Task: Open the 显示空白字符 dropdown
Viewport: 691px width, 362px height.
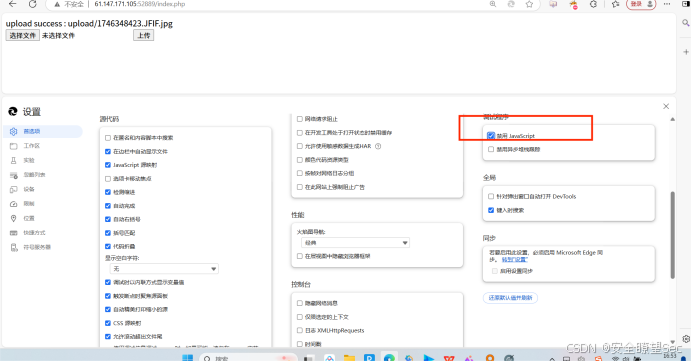Action: click(x=164, y=269)
